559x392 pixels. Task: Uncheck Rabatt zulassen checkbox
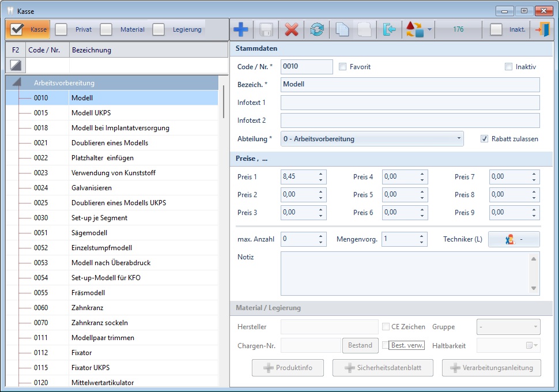pos(485,139)
